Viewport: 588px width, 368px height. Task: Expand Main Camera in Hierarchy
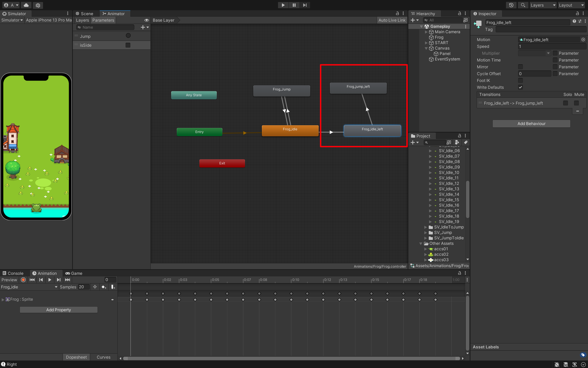[426, 32]
